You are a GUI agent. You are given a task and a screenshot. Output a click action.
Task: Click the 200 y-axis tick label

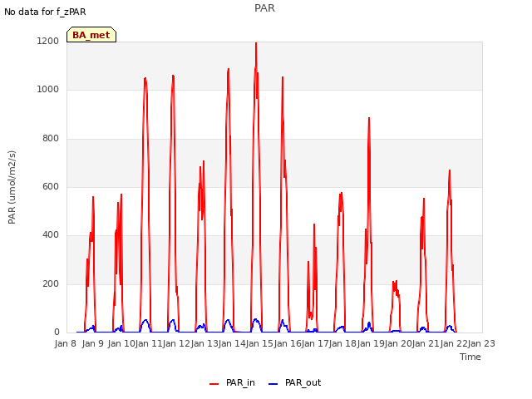[51, 283]
